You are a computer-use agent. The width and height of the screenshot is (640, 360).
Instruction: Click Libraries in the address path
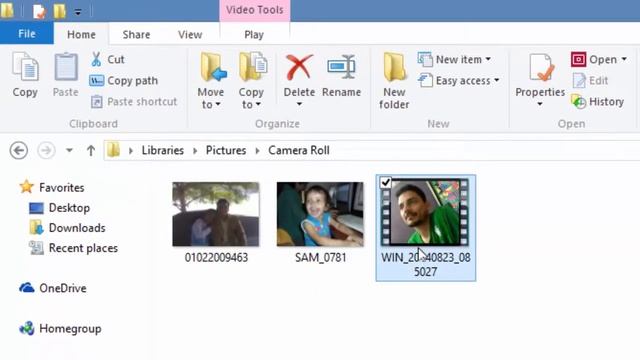[162, 150]
